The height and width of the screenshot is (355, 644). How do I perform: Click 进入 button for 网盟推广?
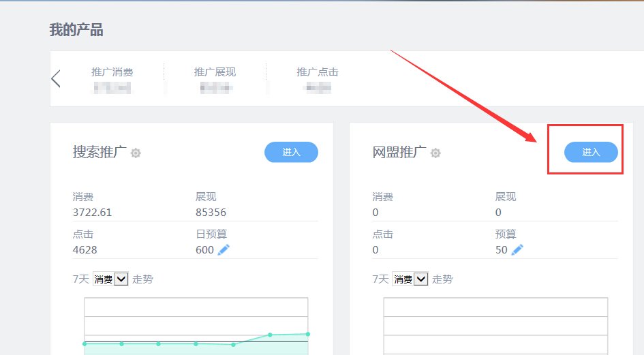point(591,152)
